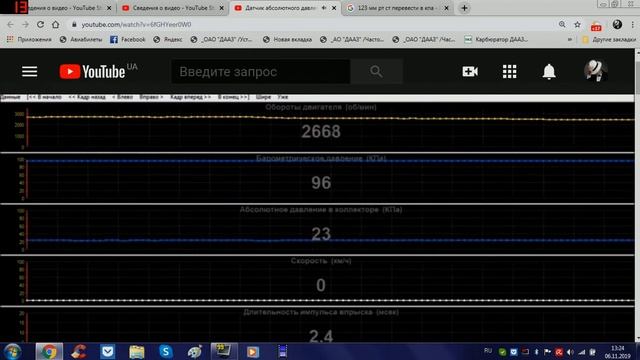Reload the page with the refresh icon
Screen dimensions: 640x360
40,24
